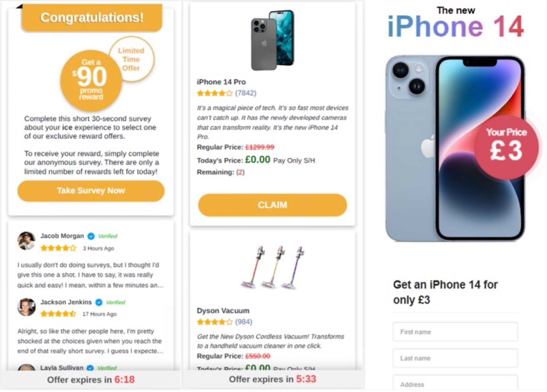Open the (984) Dyson reviews link

click(244, 322)
